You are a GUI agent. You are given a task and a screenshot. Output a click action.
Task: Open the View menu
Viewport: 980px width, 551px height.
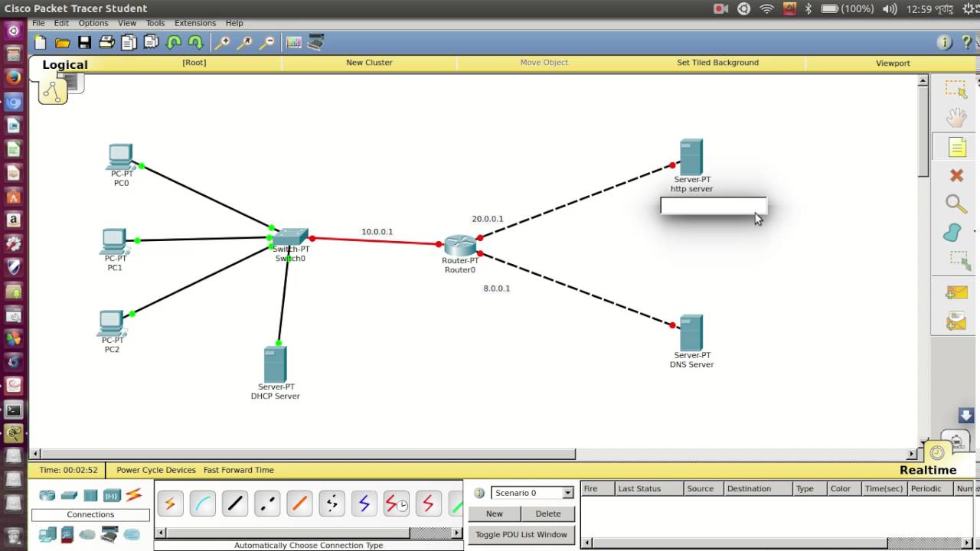pyautogui.click(x=127, y=23)
